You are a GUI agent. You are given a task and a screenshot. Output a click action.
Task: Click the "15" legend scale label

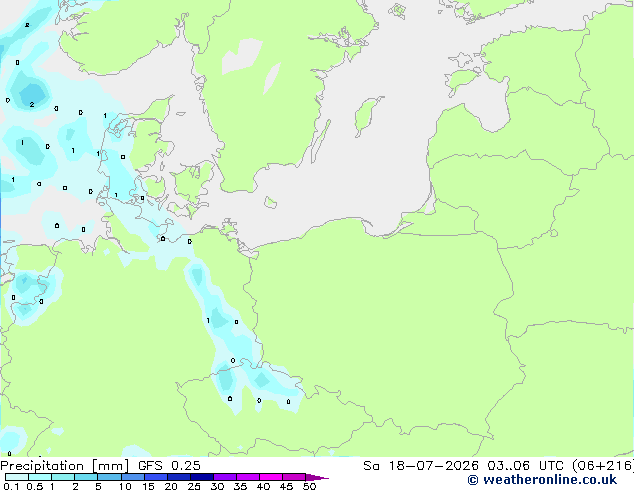pos(148,486)
